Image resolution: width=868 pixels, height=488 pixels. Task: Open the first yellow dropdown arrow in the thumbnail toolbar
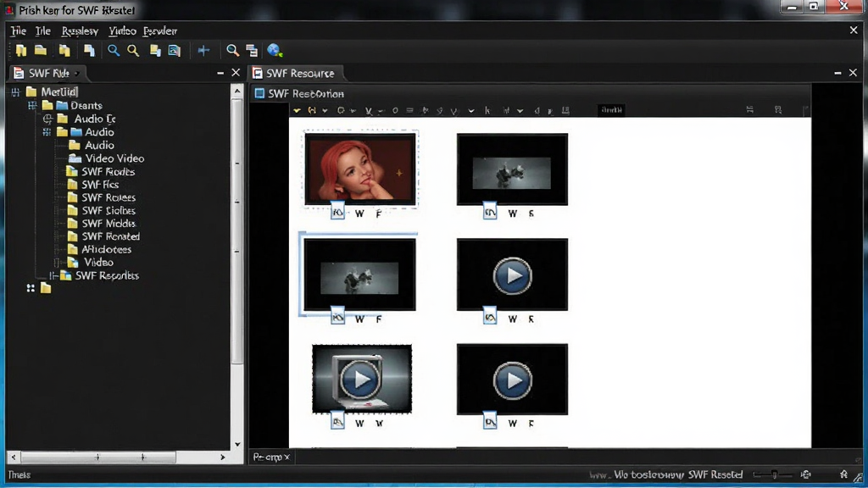pos(298,110)
